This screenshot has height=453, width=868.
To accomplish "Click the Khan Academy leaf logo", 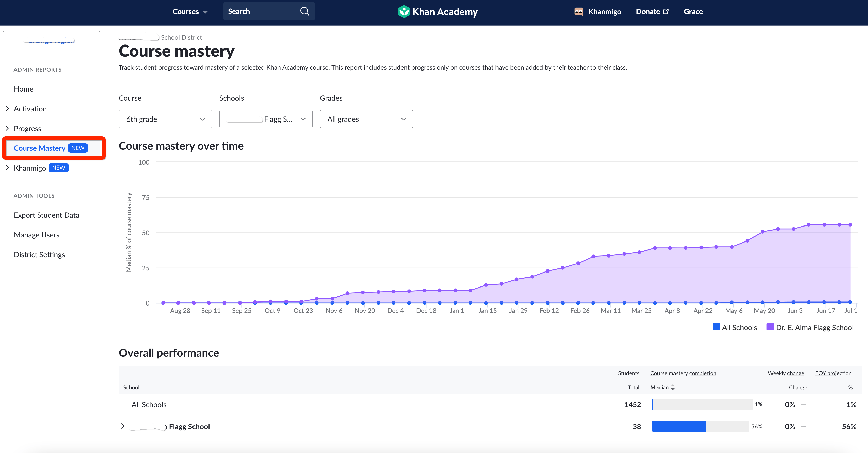I will (x=404, y=11).
